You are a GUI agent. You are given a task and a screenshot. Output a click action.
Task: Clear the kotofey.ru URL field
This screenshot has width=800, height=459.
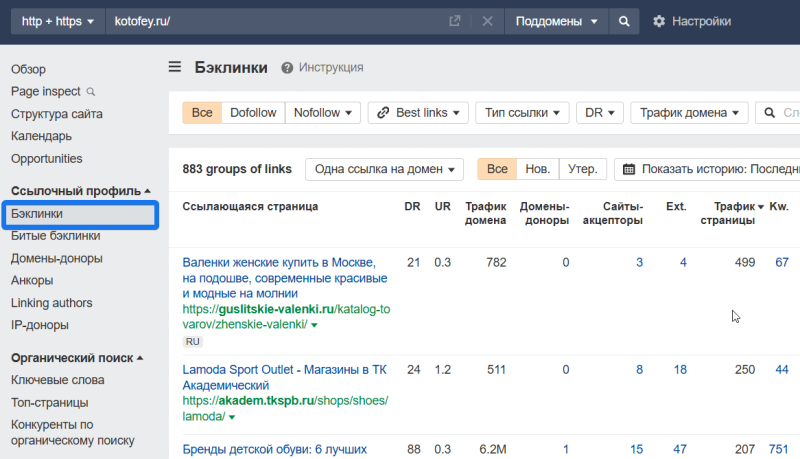coord(487,21)
